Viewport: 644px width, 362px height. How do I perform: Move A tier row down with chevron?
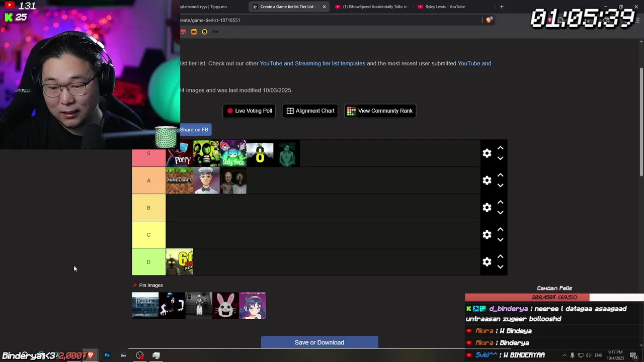pos(500,186)
